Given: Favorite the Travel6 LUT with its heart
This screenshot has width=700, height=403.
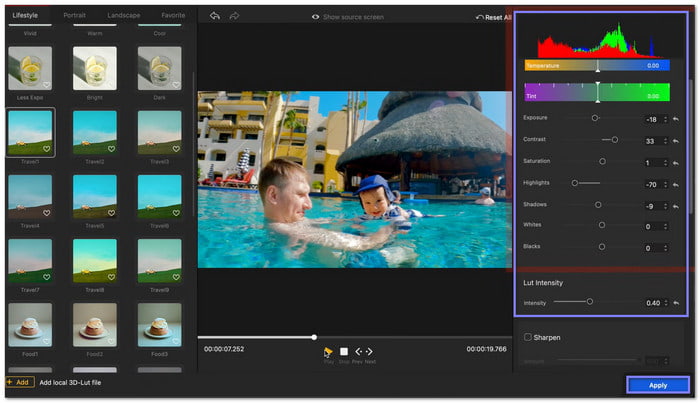Looking at the screenshot, I should coord(176,213).
